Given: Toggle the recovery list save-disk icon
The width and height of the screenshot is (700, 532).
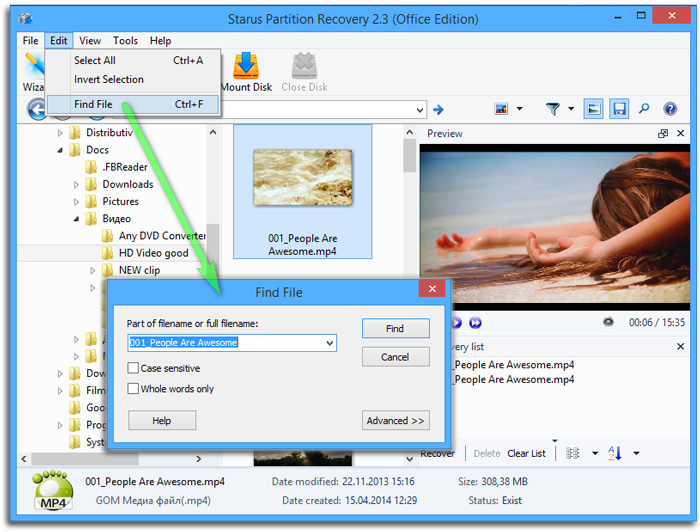Looking at the screenshot, I should tap(619, 108).
